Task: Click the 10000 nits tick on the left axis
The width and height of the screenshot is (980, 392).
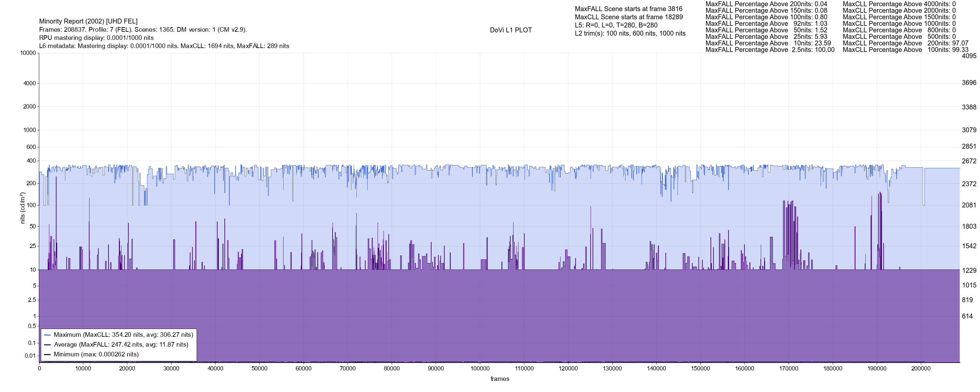Action: click(x=28, y=53)
